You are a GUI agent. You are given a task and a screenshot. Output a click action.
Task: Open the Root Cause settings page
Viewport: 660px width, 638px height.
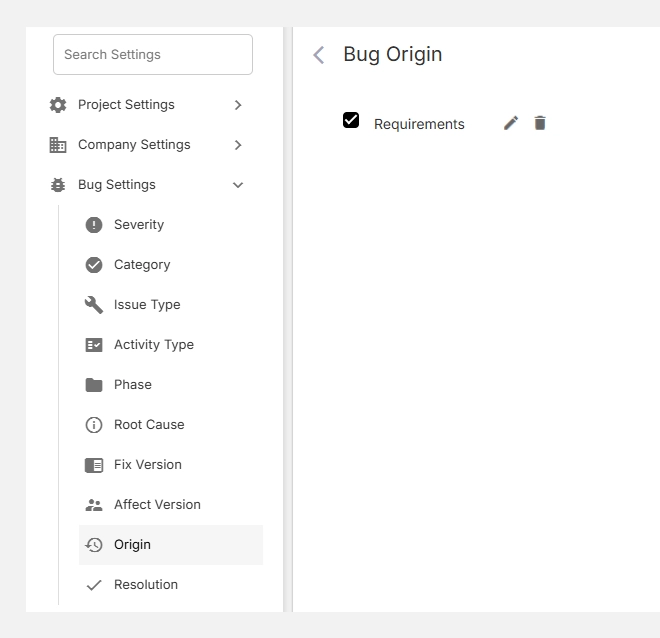[x=171, y=425]
